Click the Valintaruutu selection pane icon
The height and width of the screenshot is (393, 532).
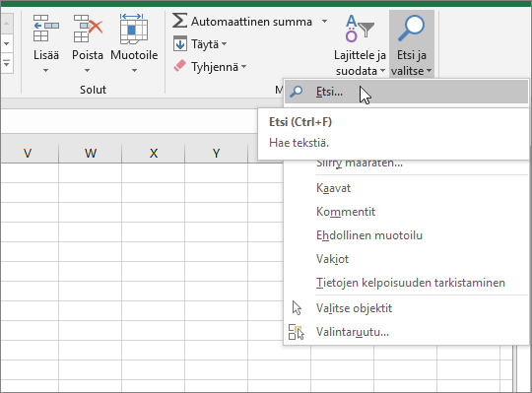click(297, 332)
